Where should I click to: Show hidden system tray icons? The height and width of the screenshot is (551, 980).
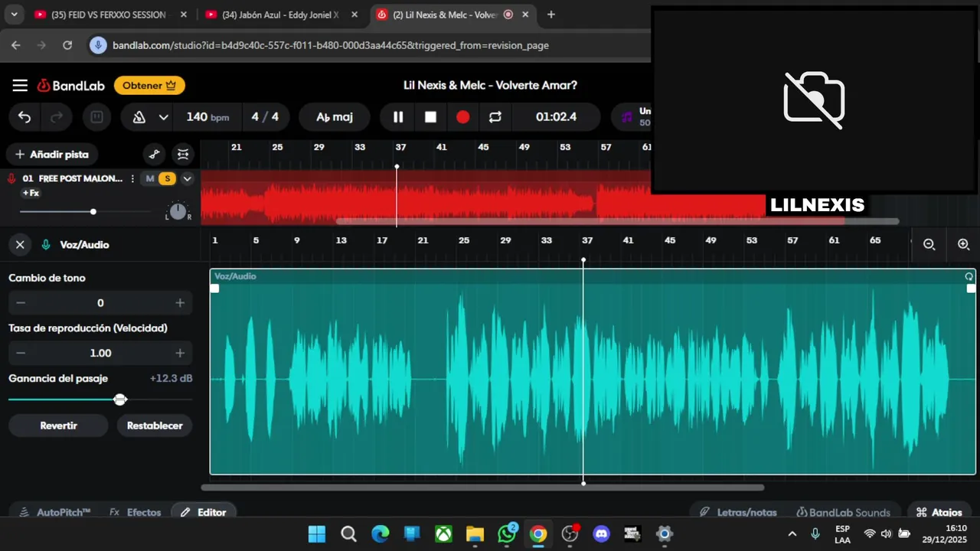coord(792,533)
